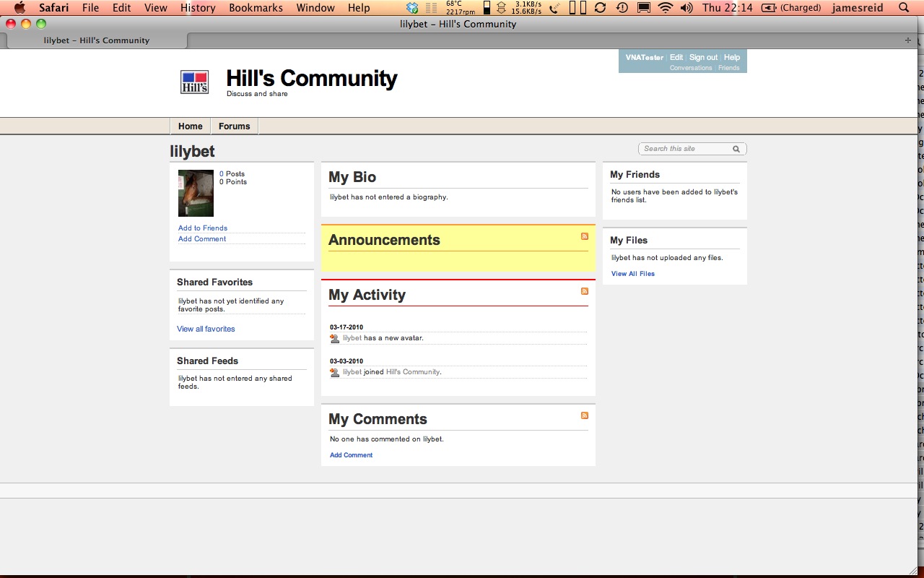Viewport: 924px width, 578px height.
Task: Click the My Friends heading
Action: (635, 175)
